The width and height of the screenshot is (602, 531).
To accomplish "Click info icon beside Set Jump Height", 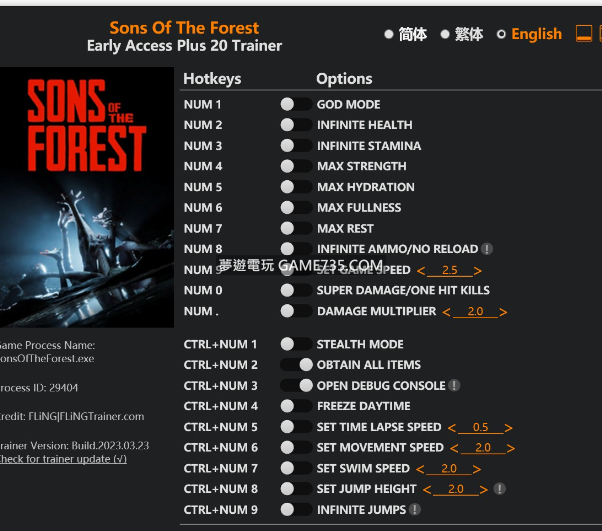I will (499, 489).
